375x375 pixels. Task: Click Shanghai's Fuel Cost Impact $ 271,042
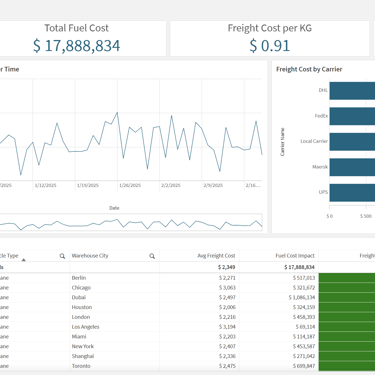[304, 356]
